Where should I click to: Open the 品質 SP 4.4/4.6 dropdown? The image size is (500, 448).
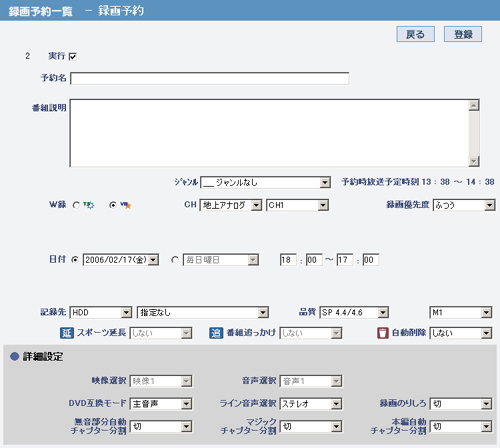point(354,312)
